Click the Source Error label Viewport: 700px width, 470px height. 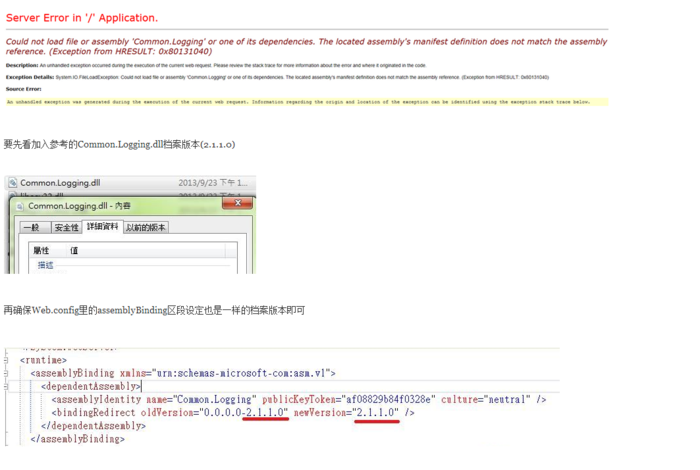point(23,89)
